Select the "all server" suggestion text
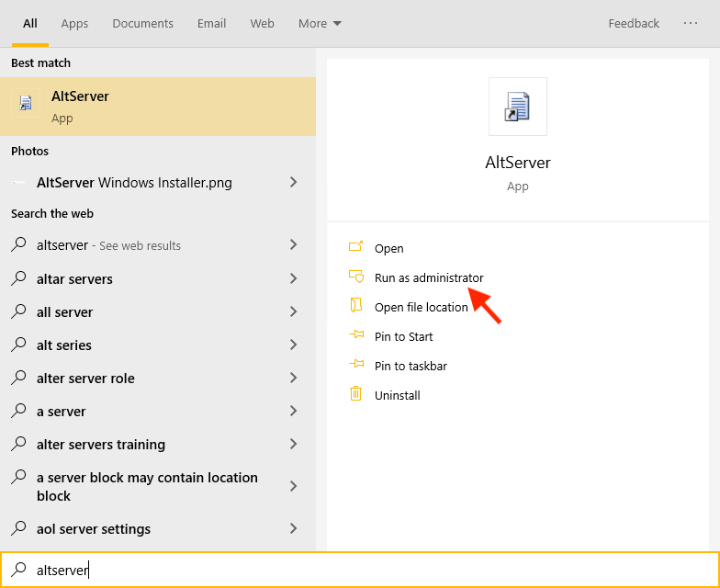 tap(64, 312)
